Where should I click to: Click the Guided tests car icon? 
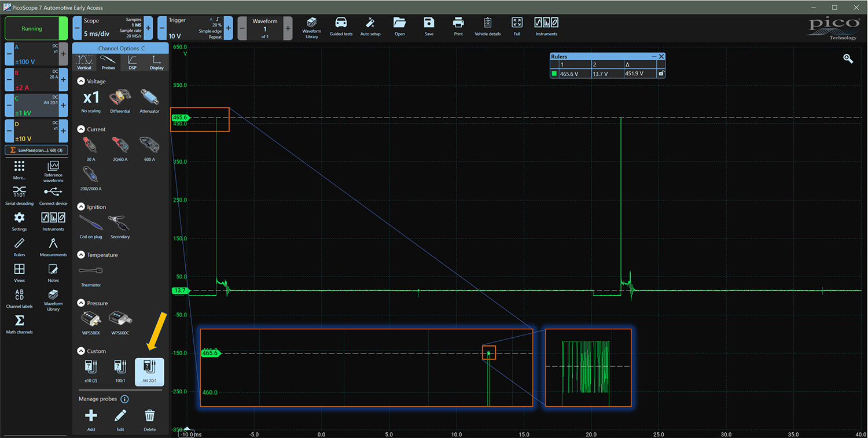(x=341, y=26)
